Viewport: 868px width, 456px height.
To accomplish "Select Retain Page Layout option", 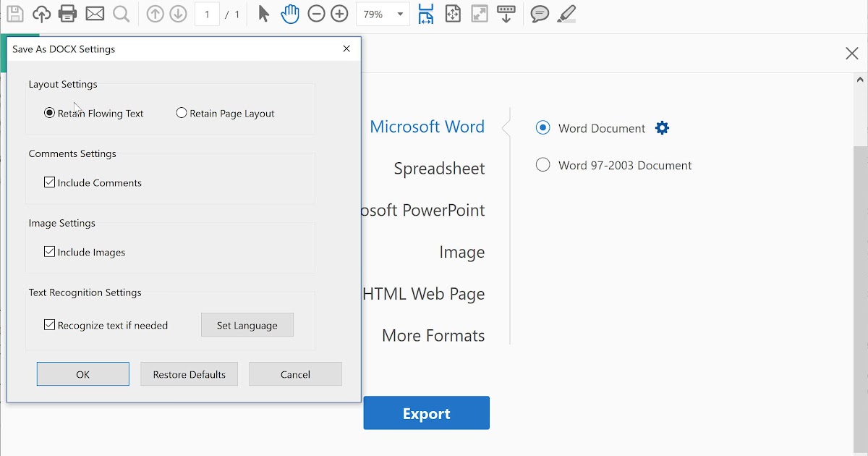I will tap(226, 113).
